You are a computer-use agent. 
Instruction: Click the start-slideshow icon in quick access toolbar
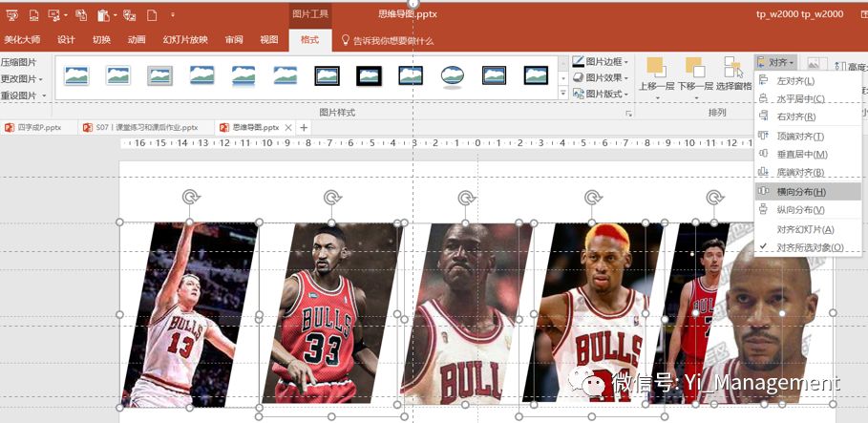pos(12,15)
